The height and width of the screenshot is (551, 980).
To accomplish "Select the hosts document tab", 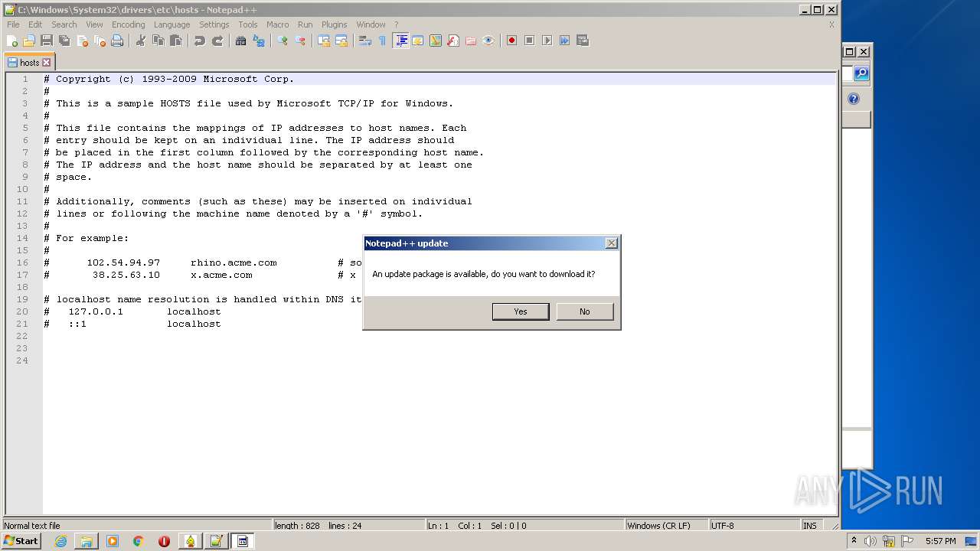I will (x=29, y=63).
